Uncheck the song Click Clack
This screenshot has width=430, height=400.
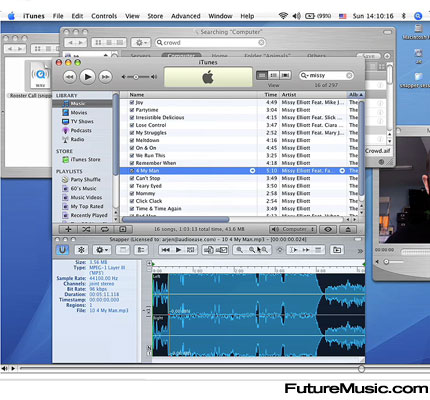tap(132, 201)
